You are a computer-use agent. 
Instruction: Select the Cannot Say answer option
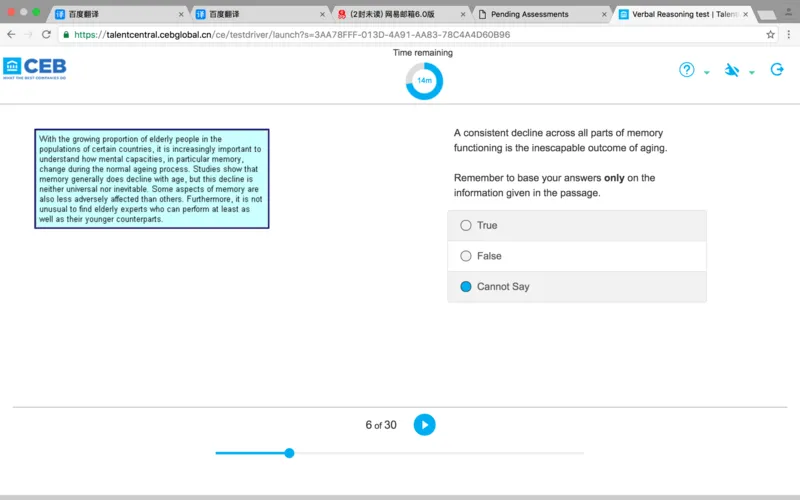coord(466,287)
